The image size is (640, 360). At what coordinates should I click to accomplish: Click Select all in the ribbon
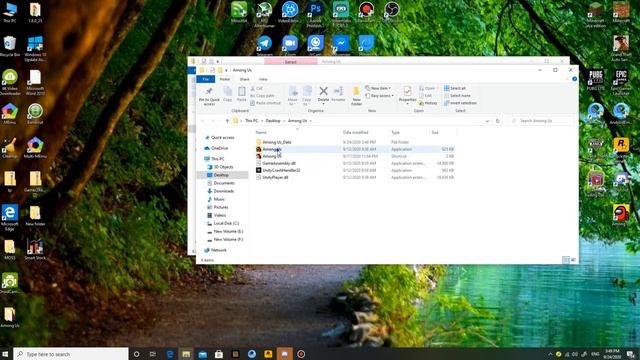pos(455,88)
